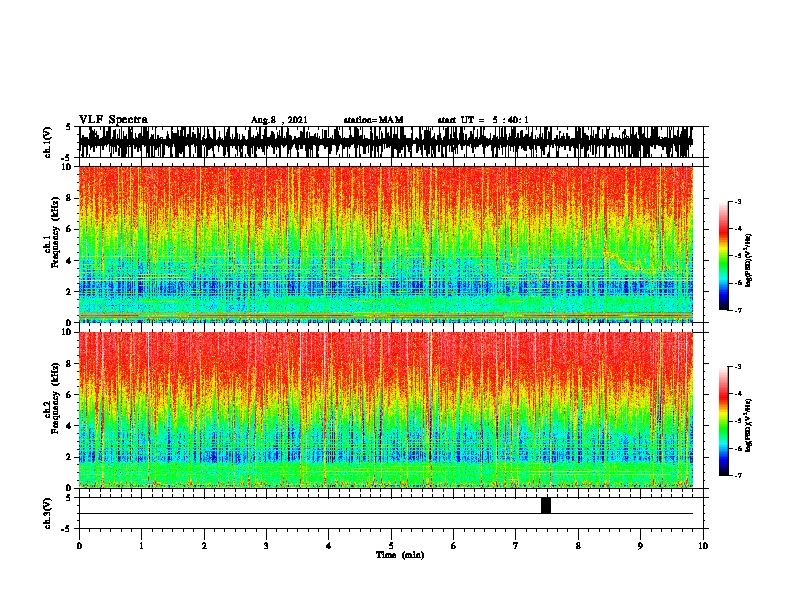Click time axis tick label "3"

click(x=266, y=546)
